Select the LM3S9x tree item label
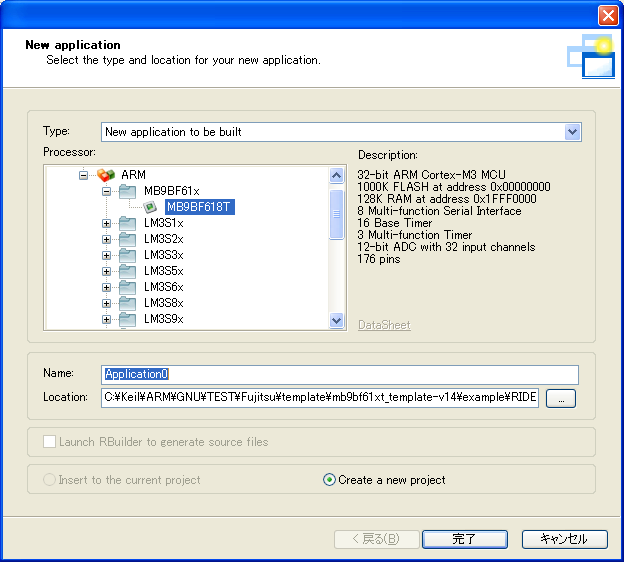The image size is (624, 562). click(x=164, y=319)
